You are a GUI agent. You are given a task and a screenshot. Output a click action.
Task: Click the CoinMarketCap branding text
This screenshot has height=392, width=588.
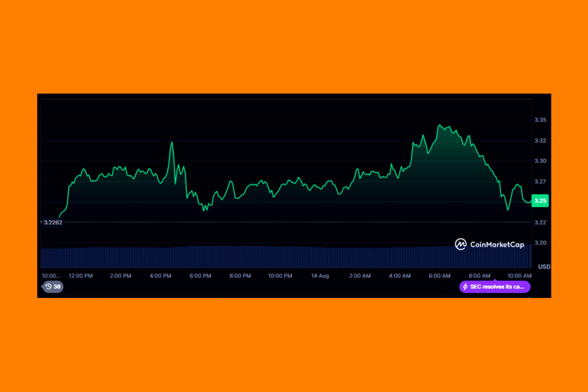tap(497, 244)
